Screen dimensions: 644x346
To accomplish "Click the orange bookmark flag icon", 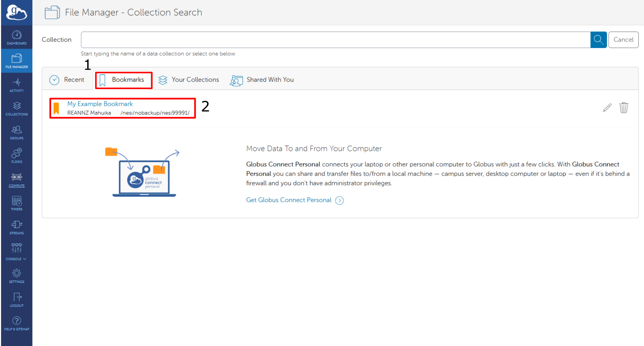I will [56, 108].
